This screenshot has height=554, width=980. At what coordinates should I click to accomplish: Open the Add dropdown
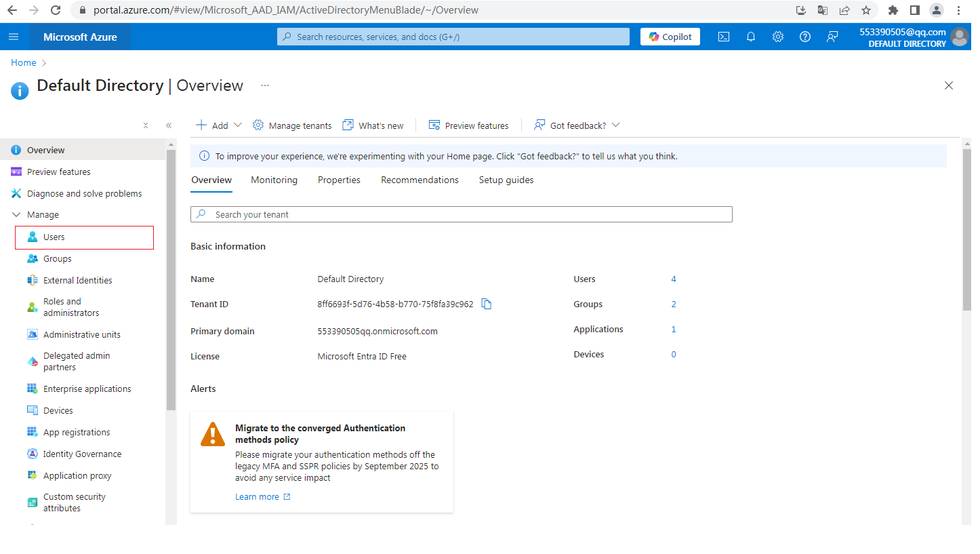click(219, 125)
